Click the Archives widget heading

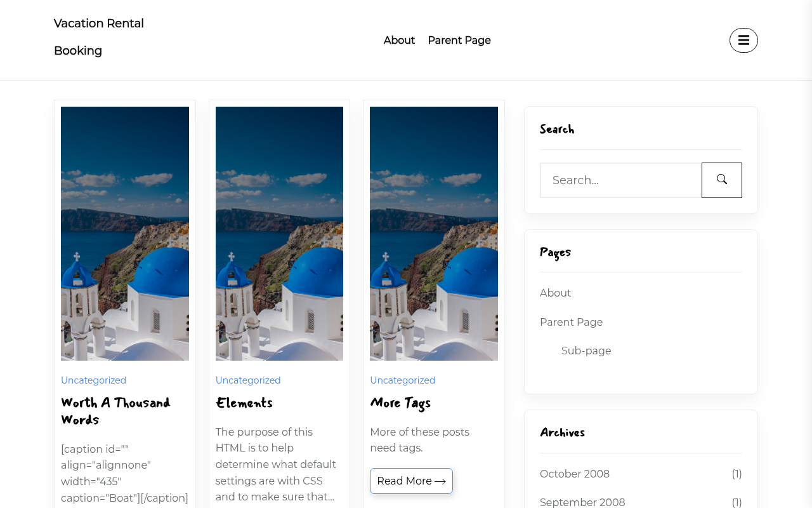click(562, 432)
